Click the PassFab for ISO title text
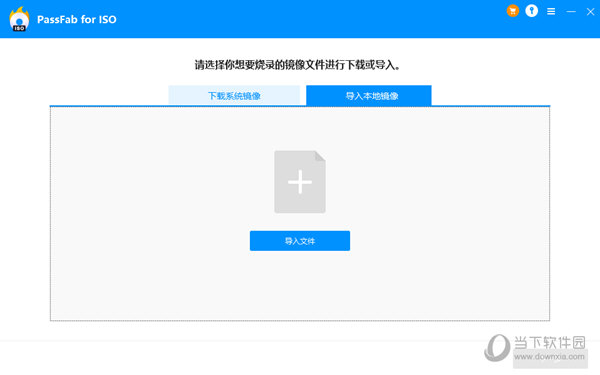The image size is (600, 375). click(x=77, y=20)
